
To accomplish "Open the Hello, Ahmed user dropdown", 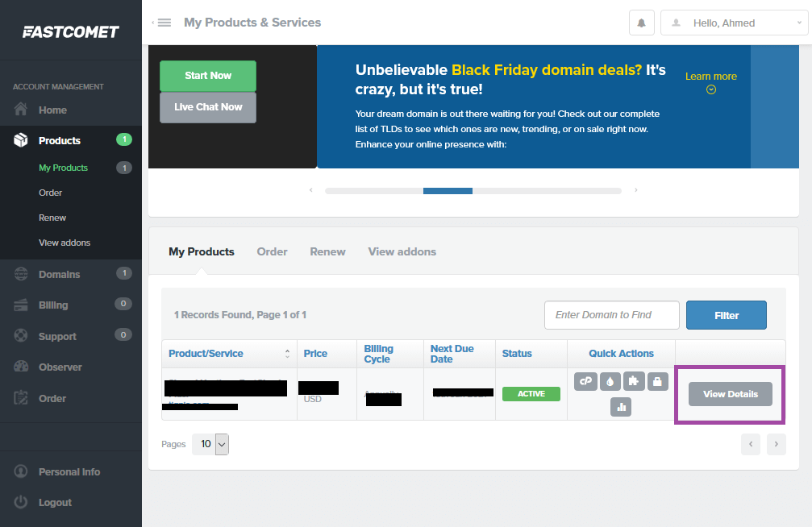I will 734,23.
